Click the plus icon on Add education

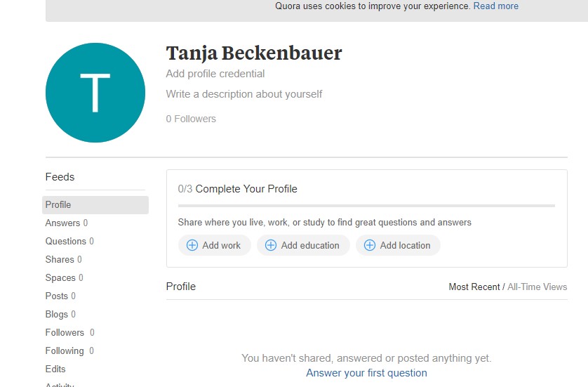(x=271, y=245)
